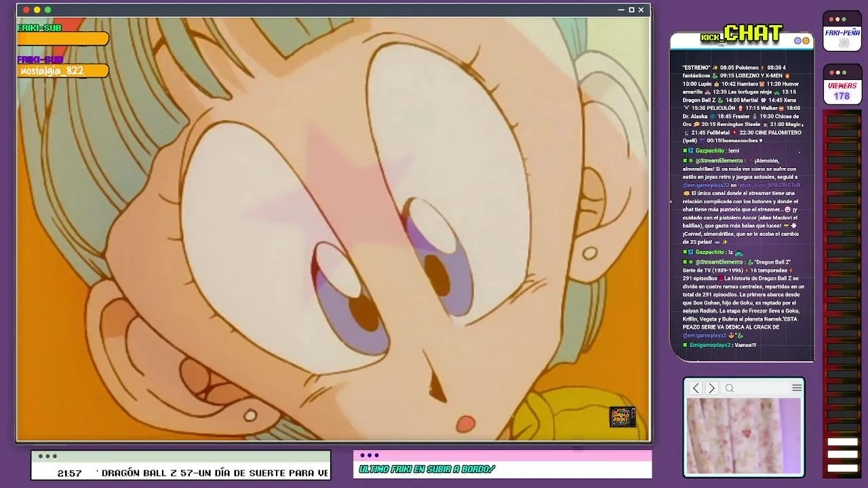Click the FRIKI-PEÑA counter widget

point(842,31)
